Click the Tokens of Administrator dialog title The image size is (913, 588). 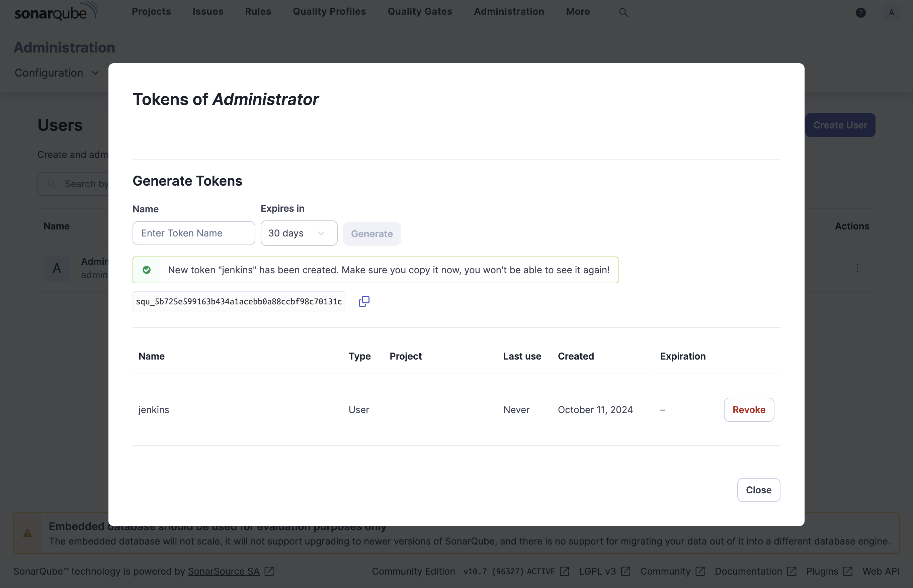[x=225, y=99]
